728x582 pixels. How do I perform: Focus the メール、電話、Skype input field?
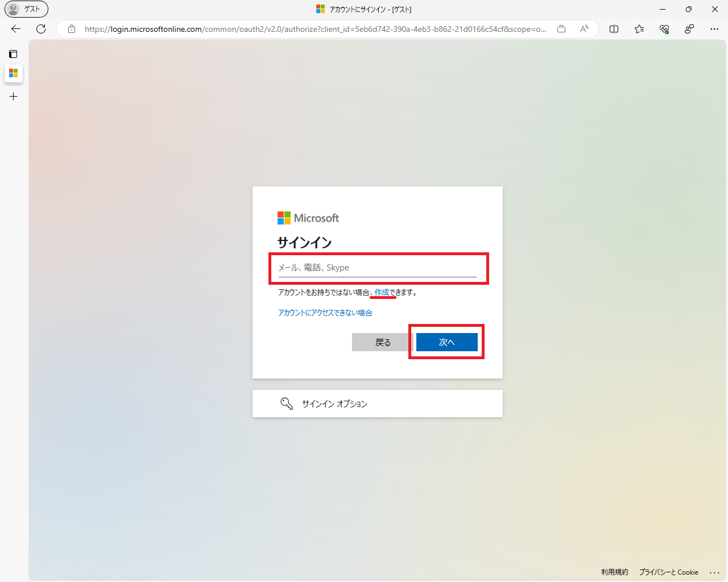point(378,268)
